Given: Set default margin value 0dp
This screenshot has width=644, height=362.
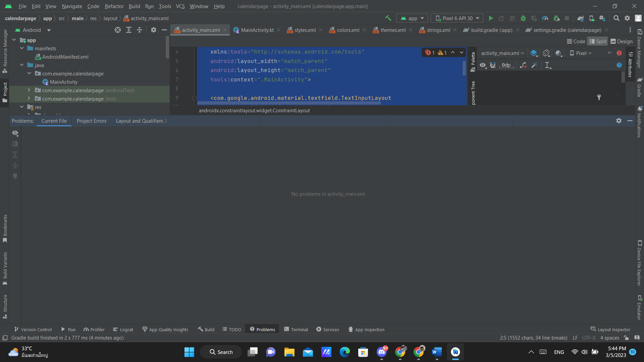Looking at the screenshot, I should (x=506, y=65).
